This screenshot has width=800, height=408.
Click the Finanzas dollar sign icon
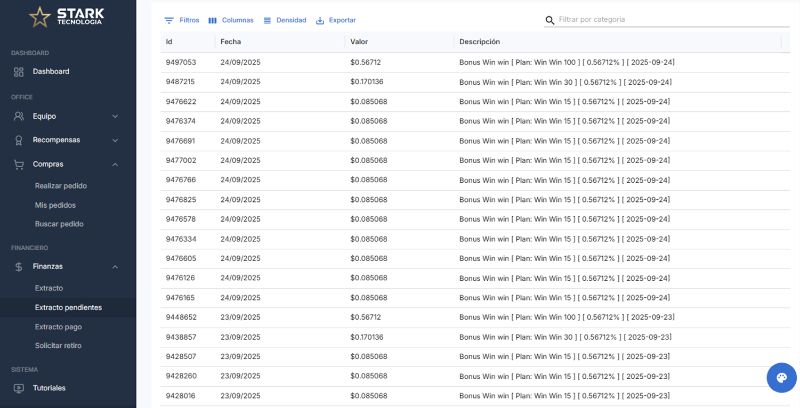tap(19, 266)
